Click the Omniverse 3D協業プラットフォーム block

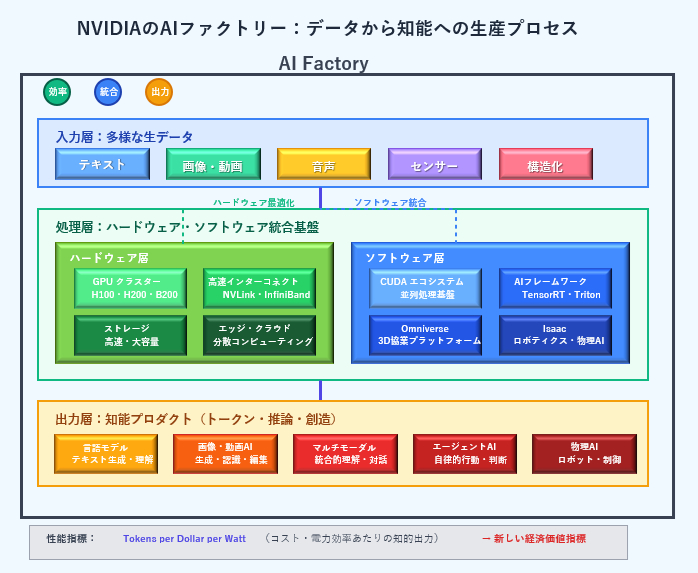click(426, 335)
